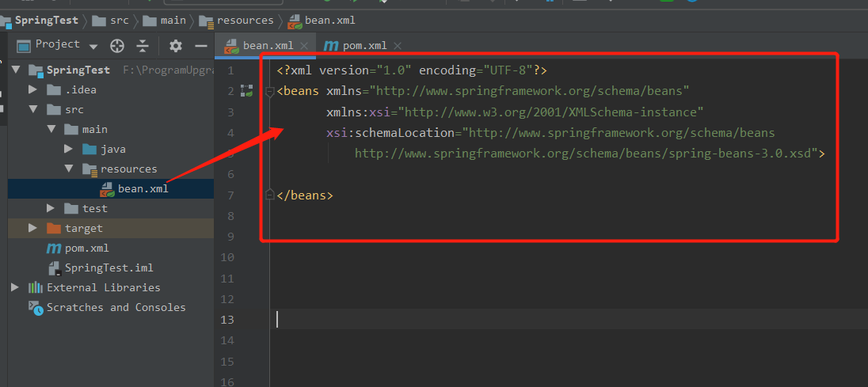This screenshot has height=387, width=868.
Task: Collapse the src folder arrow
Action: (x=33, y=109)
